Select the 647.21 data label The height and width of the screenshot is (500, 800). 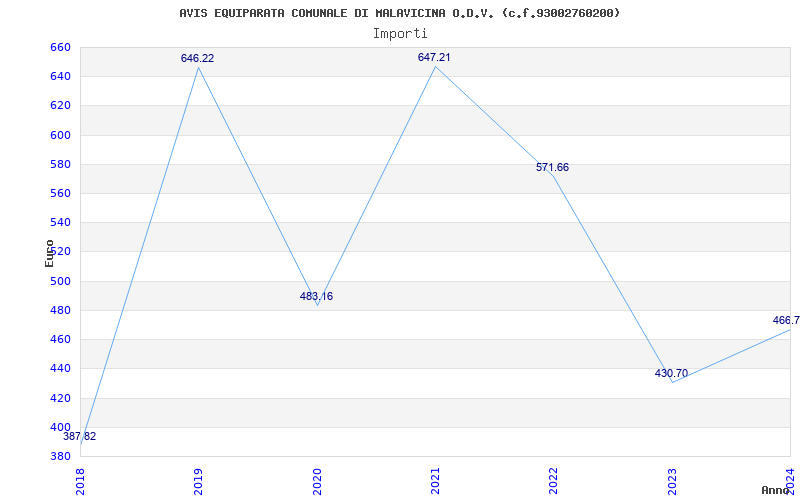click(434, 58)
